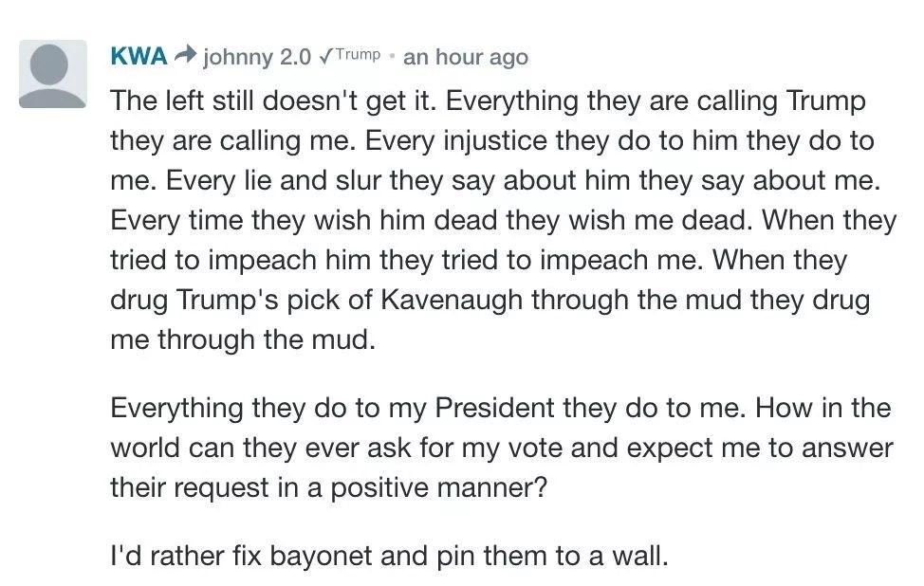Screen dimensions: 924x586
Task: Open the johnny 2.0 profile link
Action: click(x=257, y=57)
